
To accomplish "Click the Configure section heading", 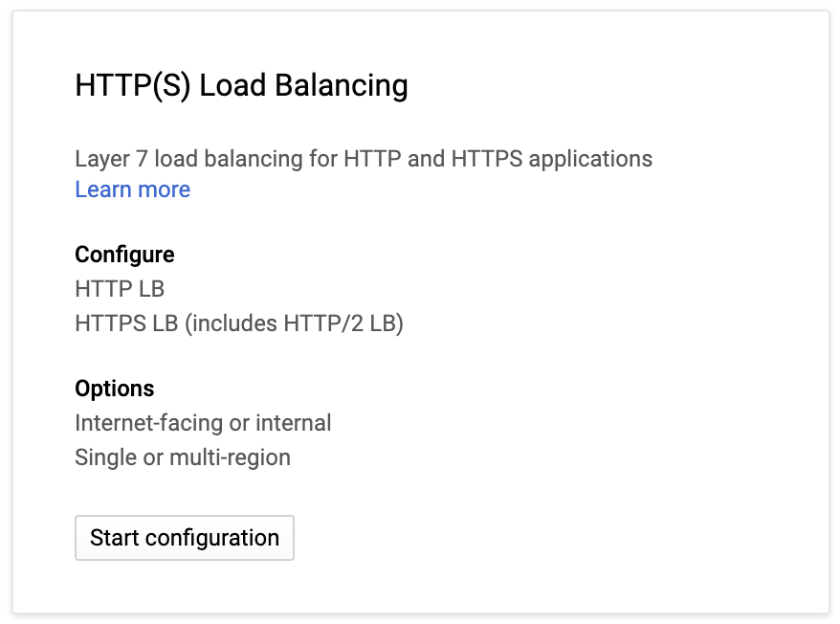I will point(124,255).
